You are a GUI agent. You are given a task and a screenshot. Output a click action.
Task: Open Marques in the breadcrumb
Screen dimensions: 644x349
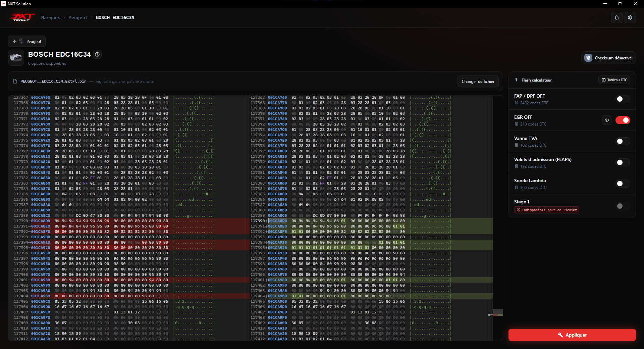click(51, 17)
